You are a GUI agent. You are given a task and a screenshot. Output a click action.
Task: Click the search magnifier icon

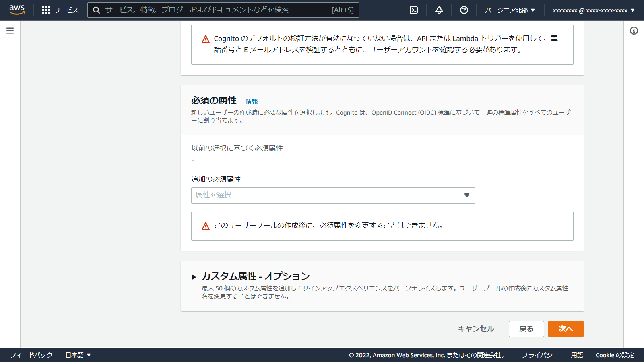pos(96,10)
